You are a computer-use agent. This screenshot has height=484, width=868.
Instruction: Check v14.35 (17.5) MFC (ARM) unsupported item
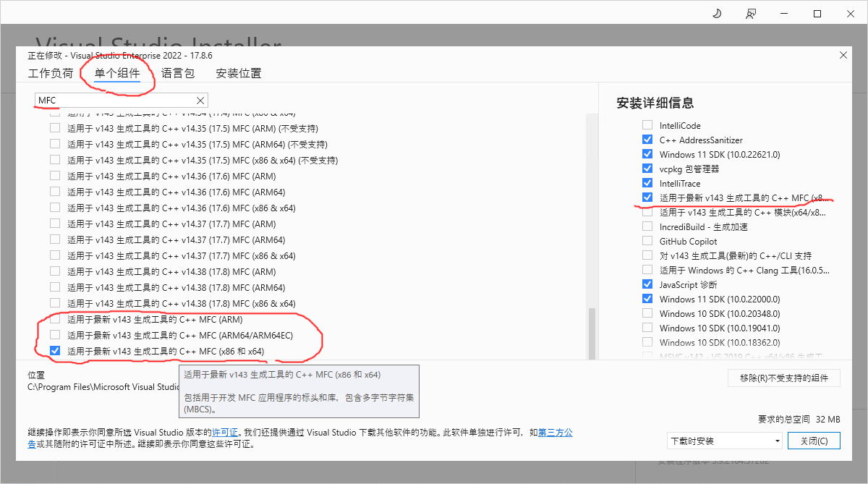(55, 129)
